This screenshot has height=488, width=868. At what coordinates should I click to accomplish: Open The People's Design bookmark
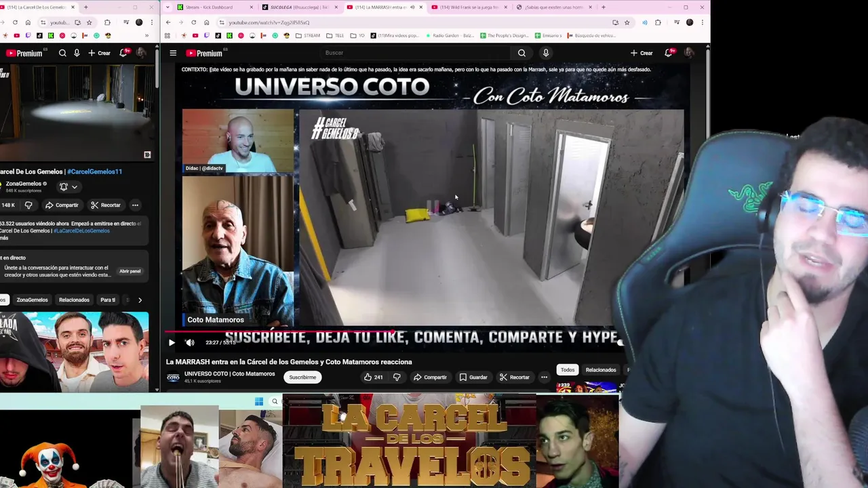coord(504,36)
